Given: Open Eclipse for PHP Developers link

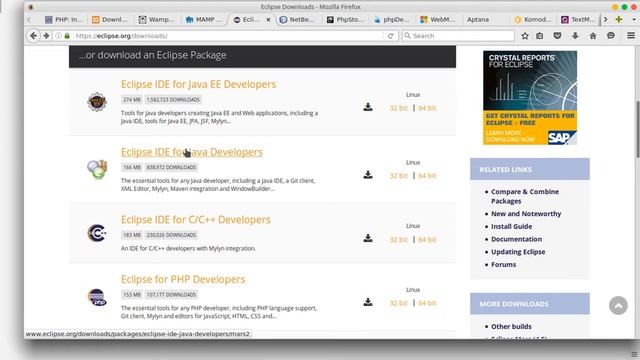Looking at the screenshot, I should pyautogui.click(x=183, y=279).
